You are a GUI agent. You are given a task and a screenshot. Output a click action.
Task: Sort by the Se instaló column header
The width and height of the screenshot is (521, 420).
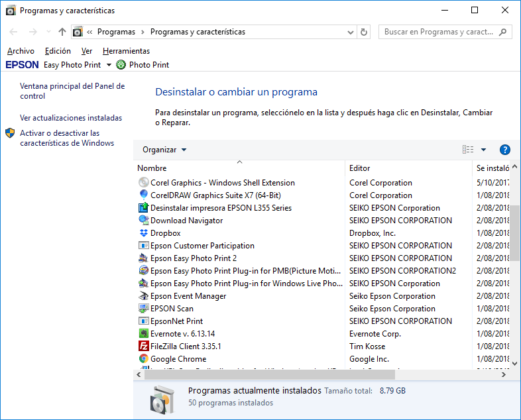point(491,168)
